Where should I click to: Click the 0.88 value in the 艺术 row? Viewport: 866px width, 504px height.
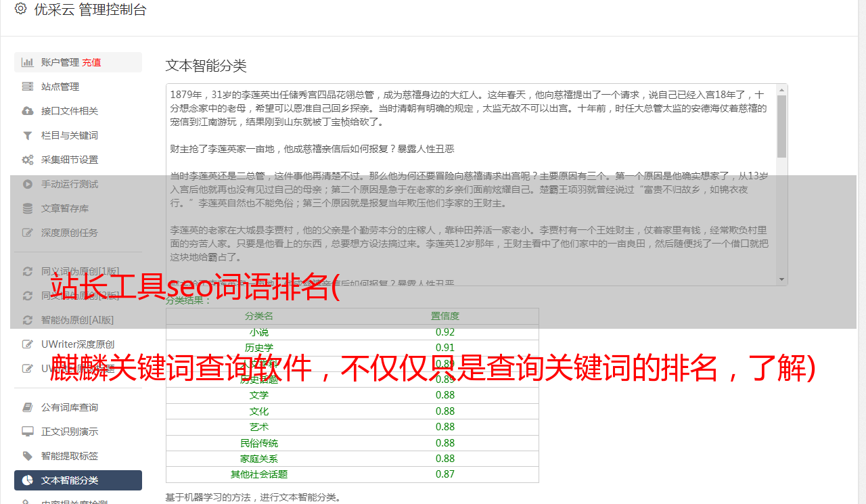click(445, 427)
